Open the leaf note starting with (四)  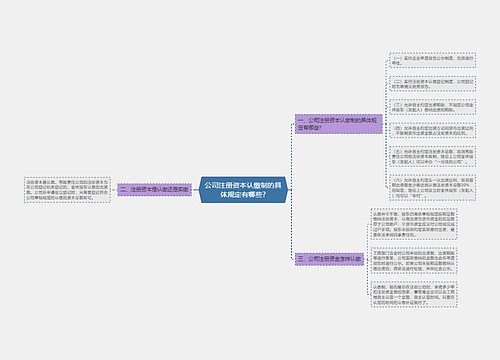click(x=432, y=130)
